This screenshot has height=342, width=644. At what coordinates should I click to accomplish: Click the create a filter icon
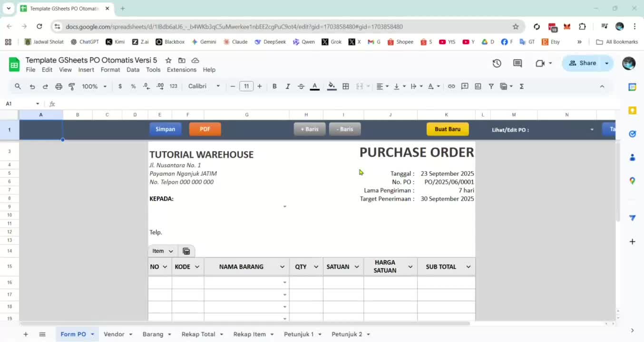coord(491,86)
